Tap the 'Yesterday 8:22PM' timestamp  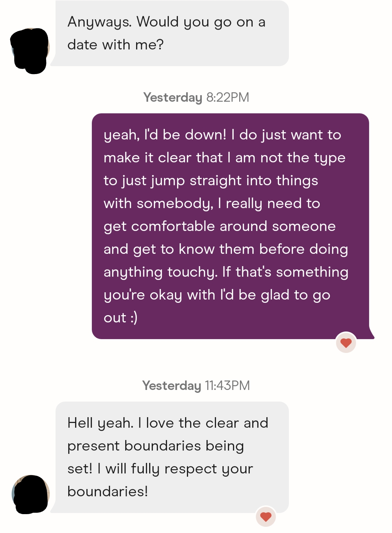click(x=196, y=97)
